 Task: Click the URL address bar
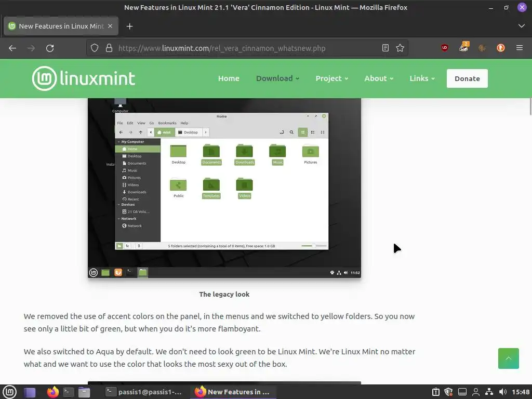(248, 48)
